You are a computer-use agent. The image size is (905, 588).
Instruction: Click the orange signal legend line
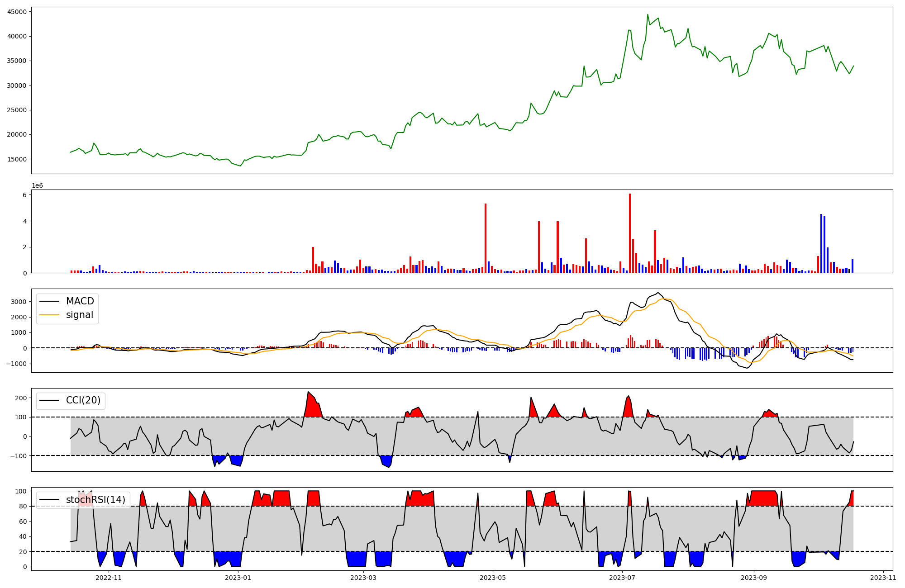pos(49,315)
